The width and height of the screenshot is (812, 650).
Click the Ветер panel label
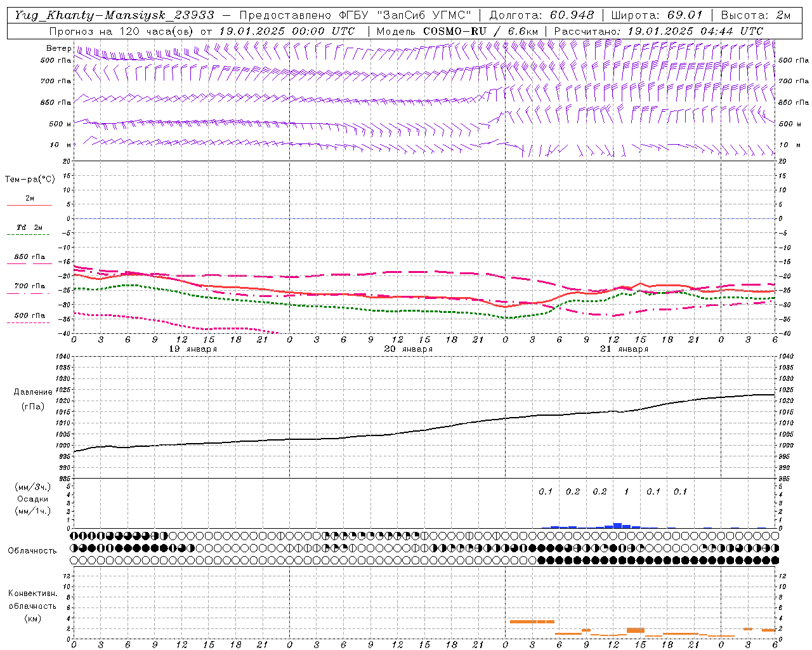58,48
